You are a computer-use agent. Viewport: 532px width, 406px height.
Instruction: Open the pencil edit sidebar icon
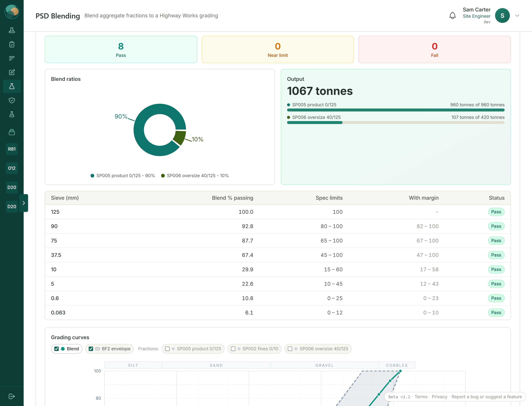point(12,72)
